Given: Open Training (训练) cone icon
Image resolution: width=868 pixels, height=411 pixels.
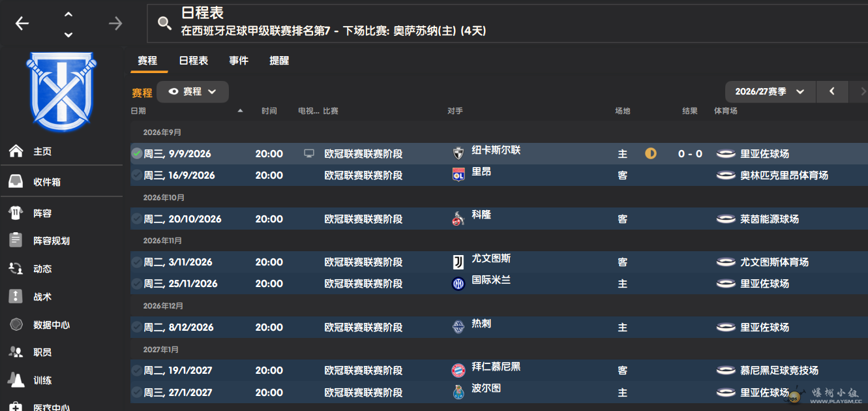Looking at the screenshot, I should click(16, 380).
